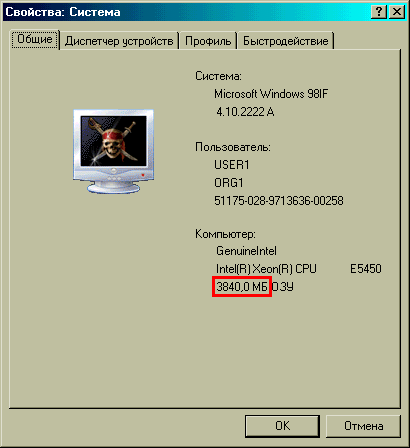The width and height of the screenshot is (410, 448).
Task: Select the Профиль tab
Action: 208,41
